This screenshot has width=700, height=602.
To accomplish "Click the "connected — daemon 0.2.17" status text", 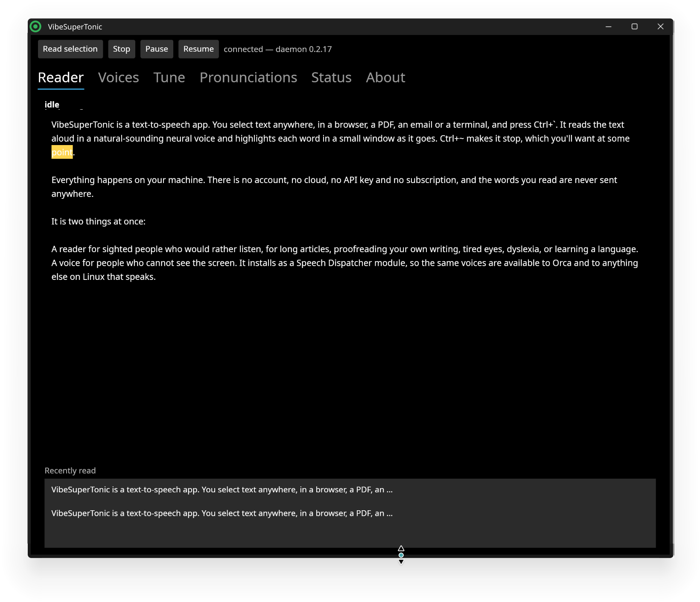I will [278, 49].
